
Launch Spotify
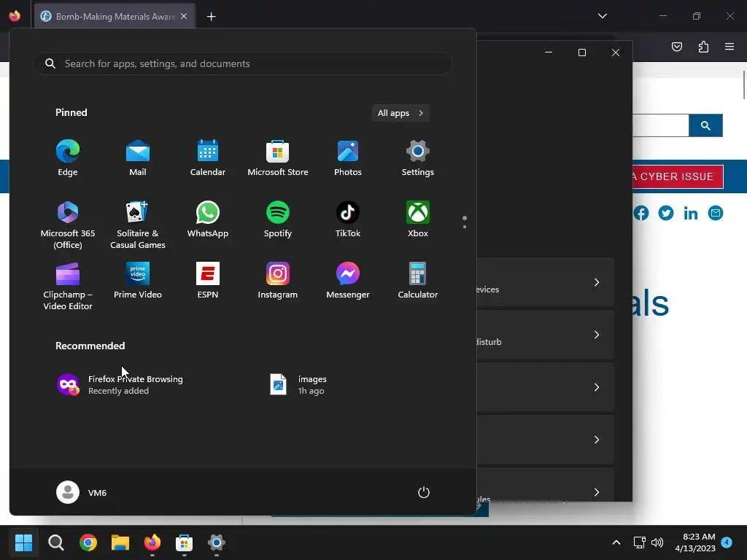point(278,219)
